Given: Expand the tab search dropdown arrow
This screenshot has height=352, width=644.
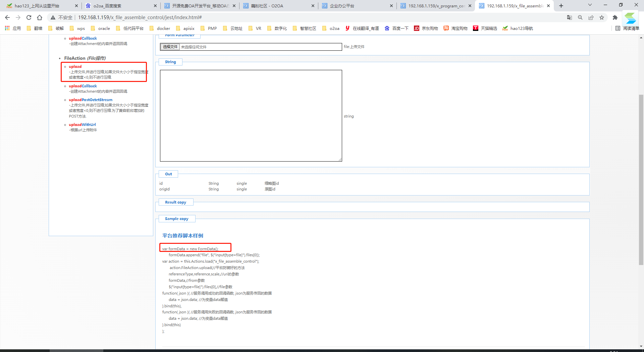Looking at the screenshot, I should pyautogui.click(x=590, y=5).
